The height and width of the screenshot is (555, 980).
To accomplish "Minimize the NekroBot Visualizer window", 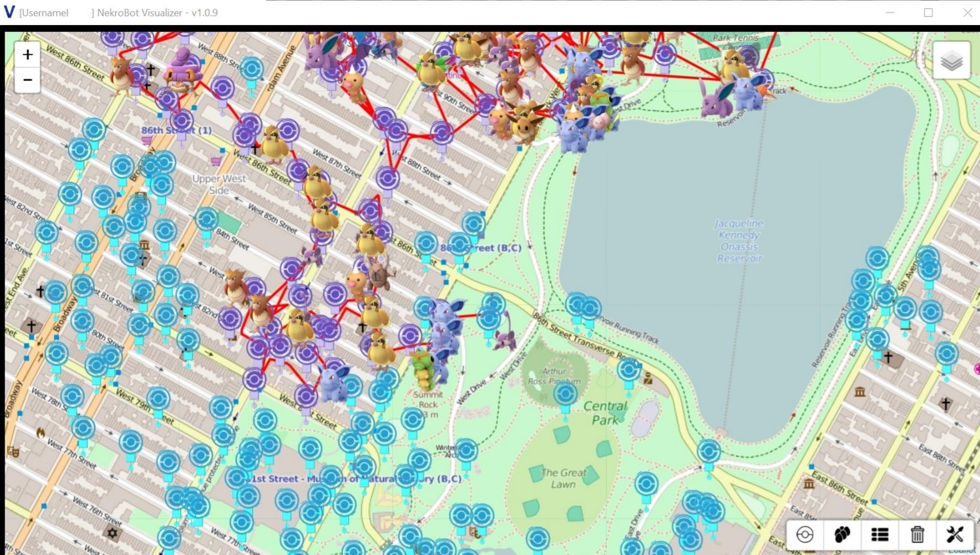I will [x=890, y=12].
